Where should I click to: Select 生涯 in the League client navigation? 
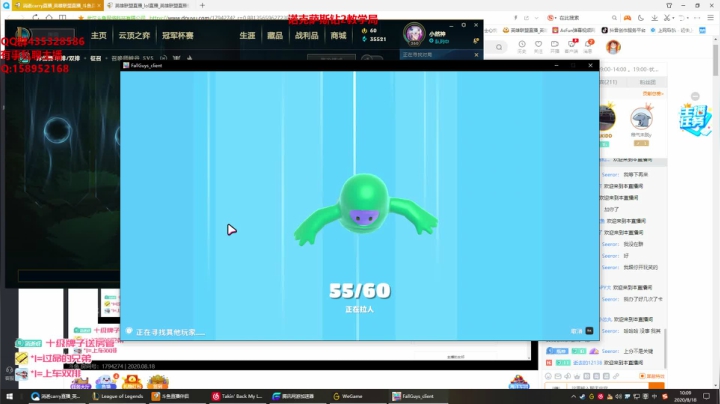coord(247,35)
